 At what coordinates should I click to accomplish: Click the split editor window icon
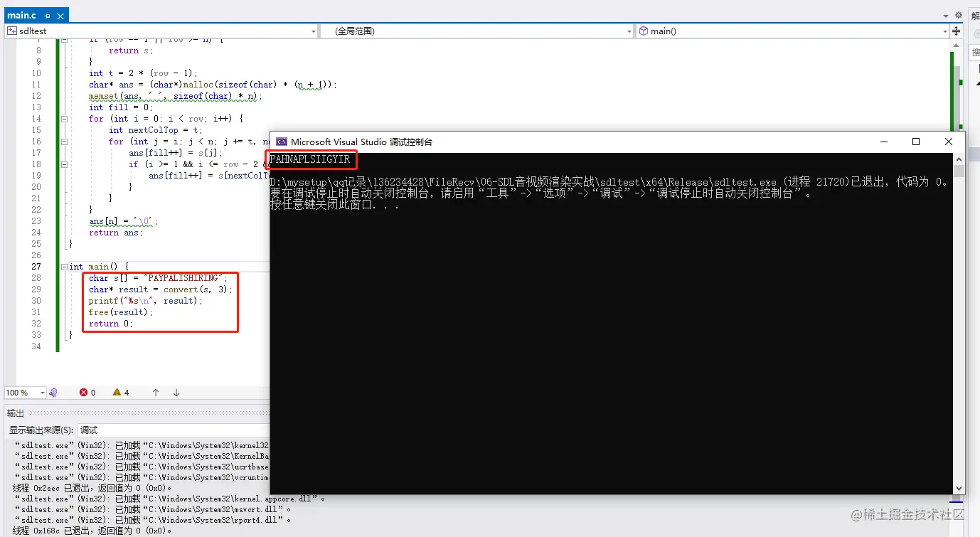tap(957, 31)
